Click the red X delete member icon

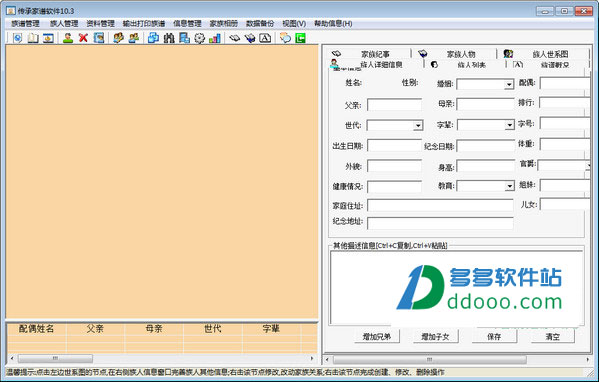[83, 38]
